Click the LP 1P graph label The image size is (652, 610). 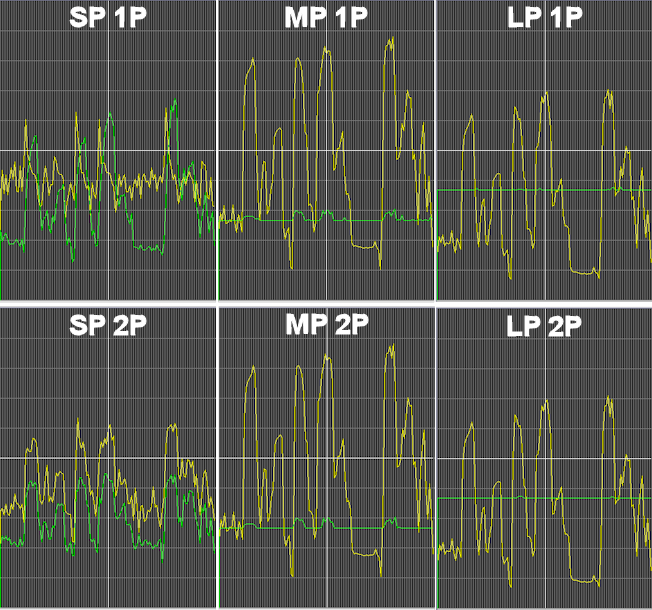(545, 17)
